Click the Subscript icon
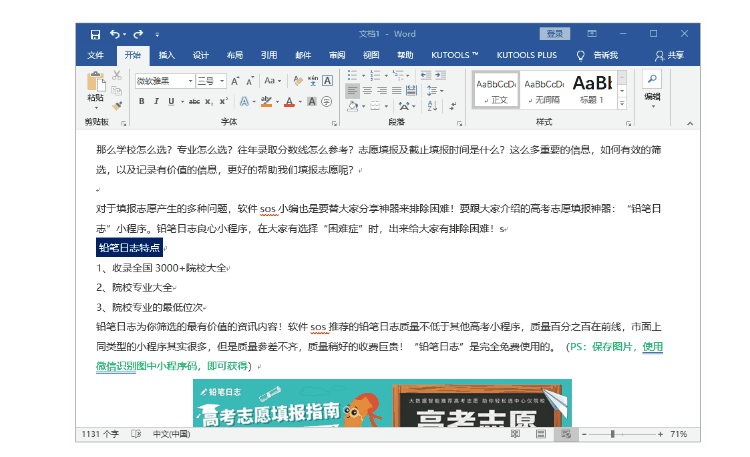This screenshot has width=750, height=457. click(209, 101)
